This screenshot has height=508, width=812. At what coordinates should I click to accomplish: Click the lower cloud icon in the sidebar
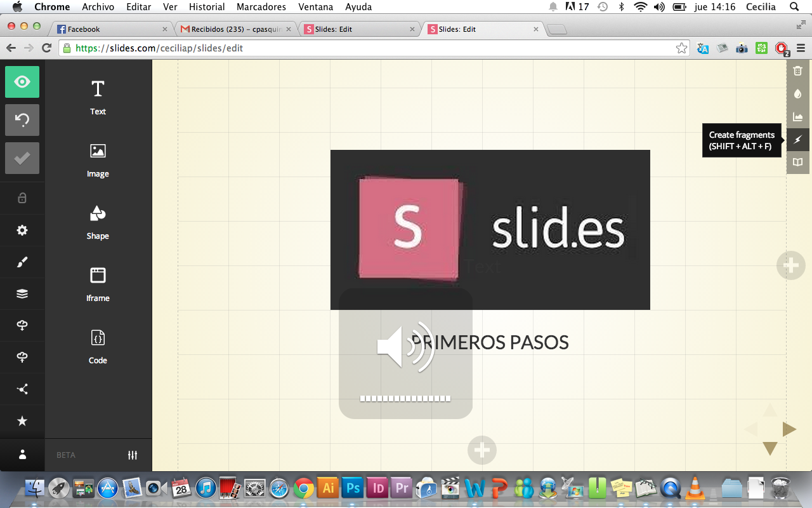(x=22, y=358)
